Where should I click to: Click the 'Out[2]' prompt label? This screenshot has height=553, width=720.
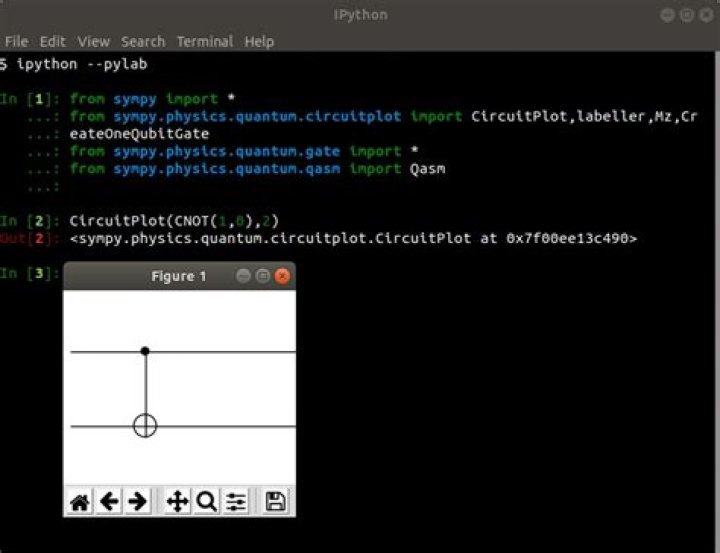[30, 239]
